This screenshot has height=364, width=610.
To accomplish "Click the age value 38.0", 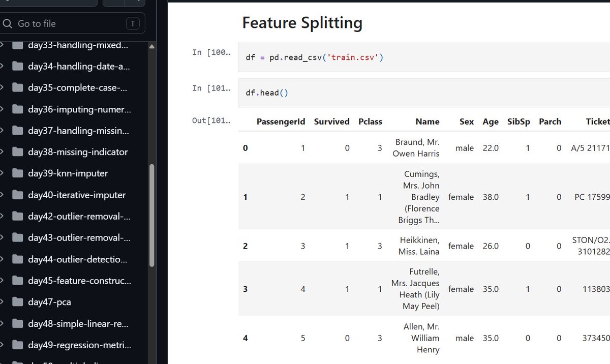I will pos(491,197).
